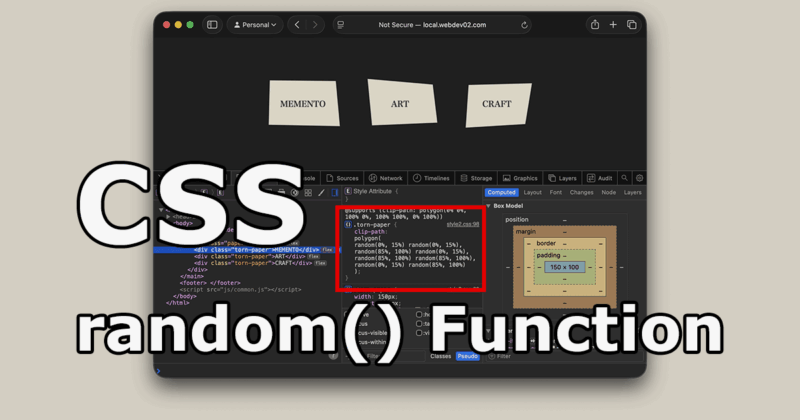Go forward with the right chevron
Viewport: 800px width, 420px height.
tap(315, 25)
